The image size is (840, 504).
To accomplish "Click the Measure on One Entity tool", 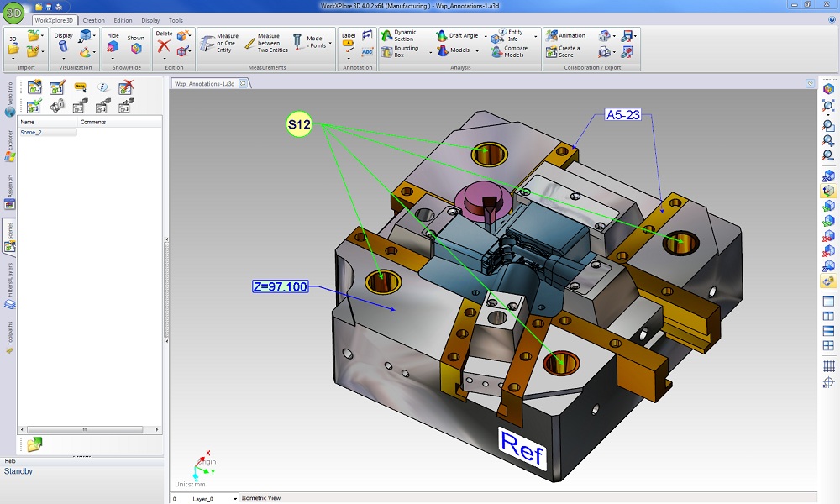I will (x=219, y=44).
